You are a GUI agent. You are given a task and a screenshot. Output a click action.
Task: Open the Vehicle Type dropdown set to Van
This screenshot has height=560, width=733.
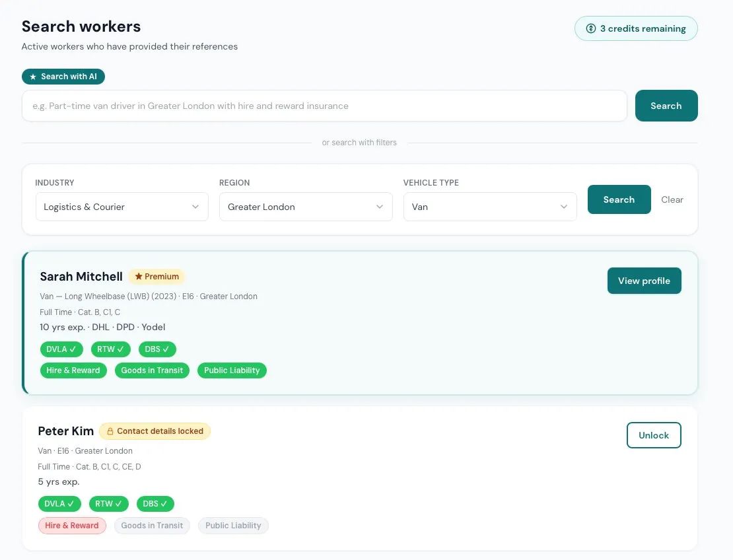pyautogui.click(x=489, y=207)
